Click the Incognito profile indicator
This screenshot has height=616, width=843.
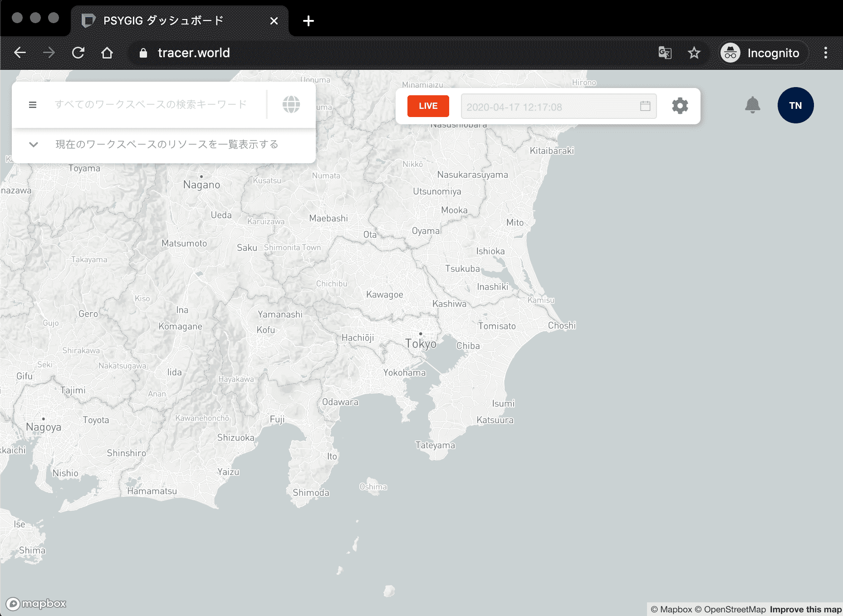(761, 53)
